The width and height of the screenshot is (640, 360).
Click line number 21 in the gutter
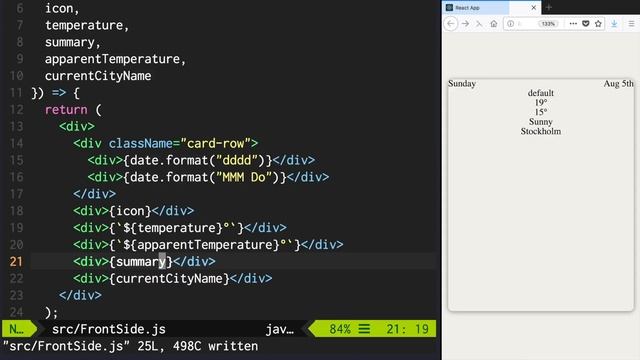pos(16,262)
